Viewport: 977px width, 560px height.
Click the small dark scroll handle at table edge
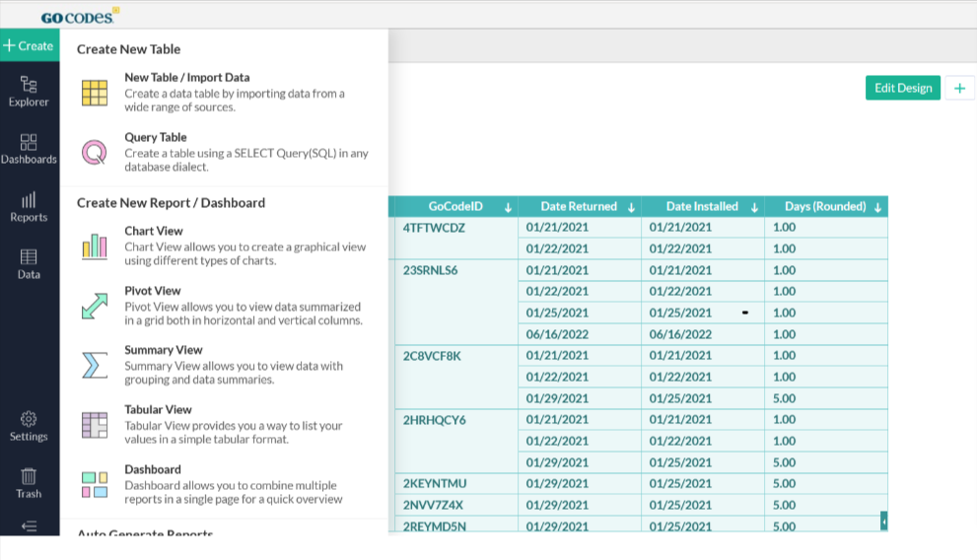[883, 521]
